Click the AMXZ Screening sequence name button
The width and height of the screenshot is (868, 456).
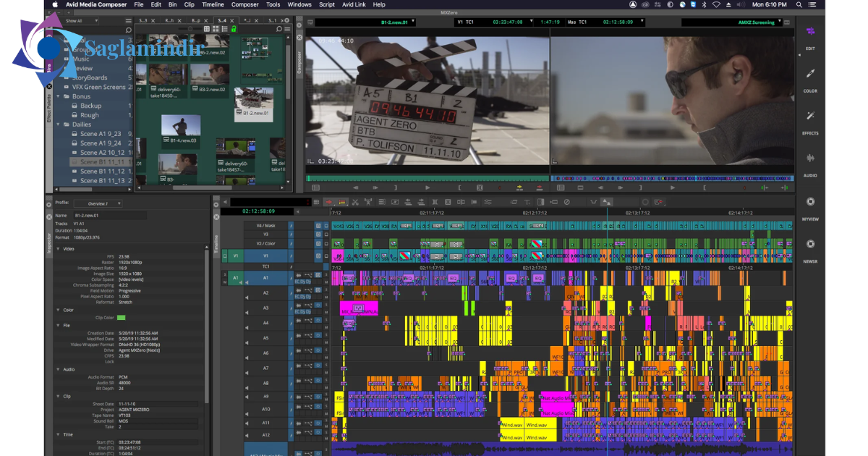[732, 22]
